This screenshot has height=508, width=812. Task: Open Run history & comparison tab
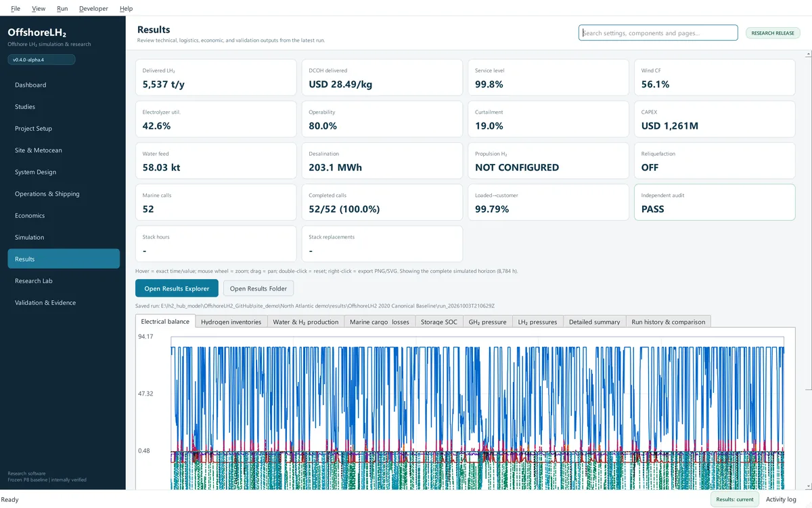click(668, 322)
